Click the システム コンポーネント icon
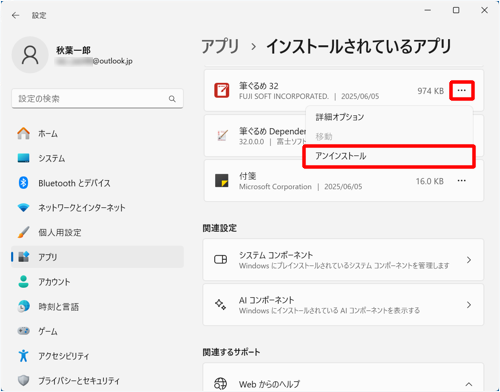 221,259
